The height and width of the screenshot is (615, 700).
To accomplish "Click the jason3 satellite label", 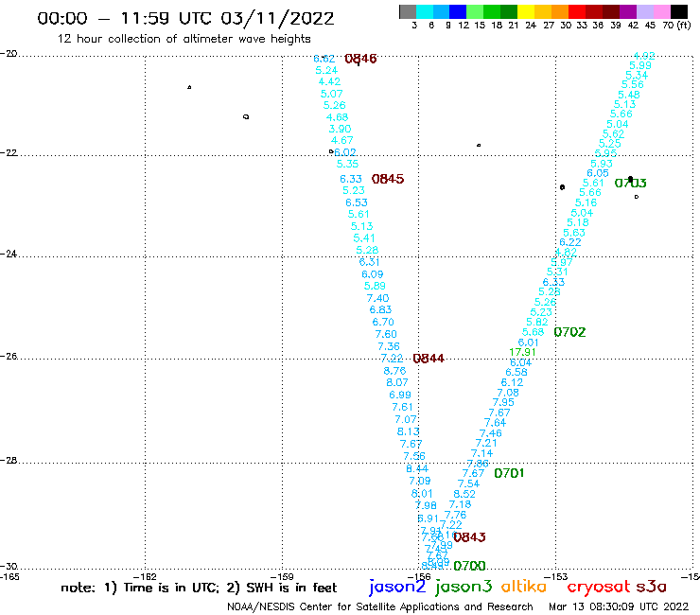I will pyautogui.click(x=464, y=587).
